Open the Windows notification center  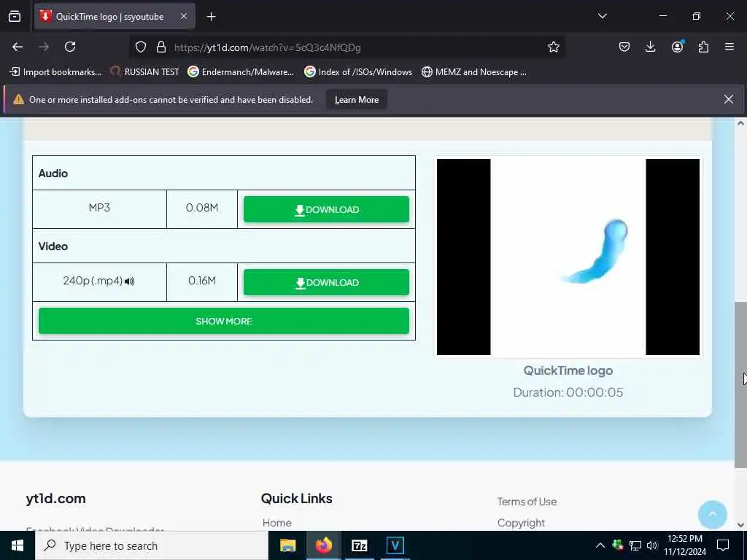pos(723,545)
